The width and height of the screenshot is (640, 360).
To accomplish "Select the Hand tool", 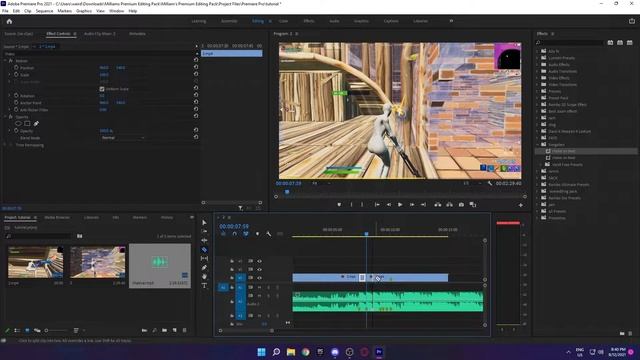I will pyautogui.click(x=204, y=276).
